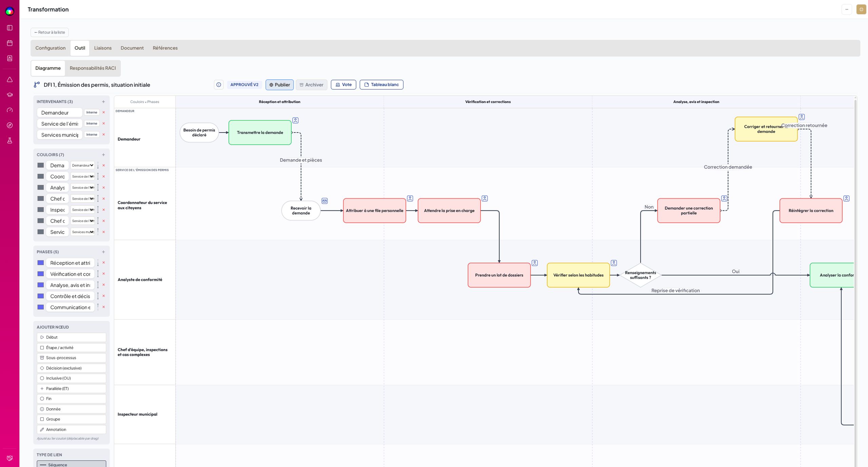Screen dimensions: 868x467
Task: Open the Coordonnateur couloir intervenant dropdown
Action: [83, 177]
